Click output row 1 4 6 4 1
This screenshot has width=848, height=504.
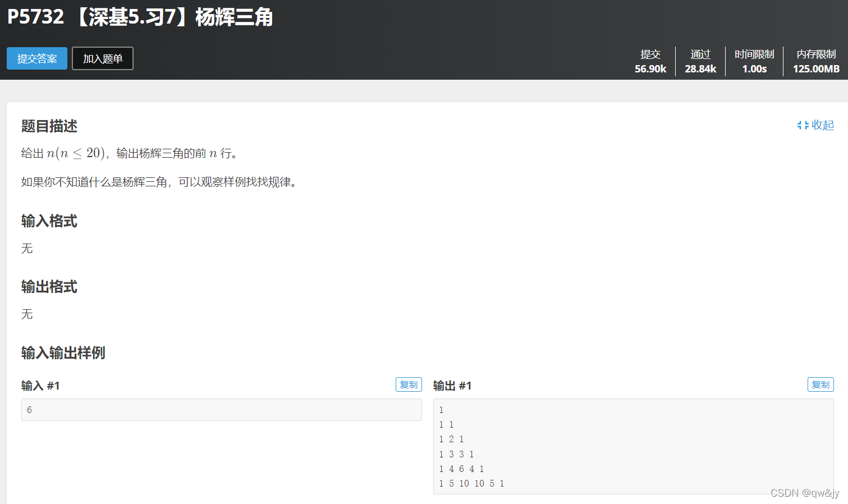461,469
